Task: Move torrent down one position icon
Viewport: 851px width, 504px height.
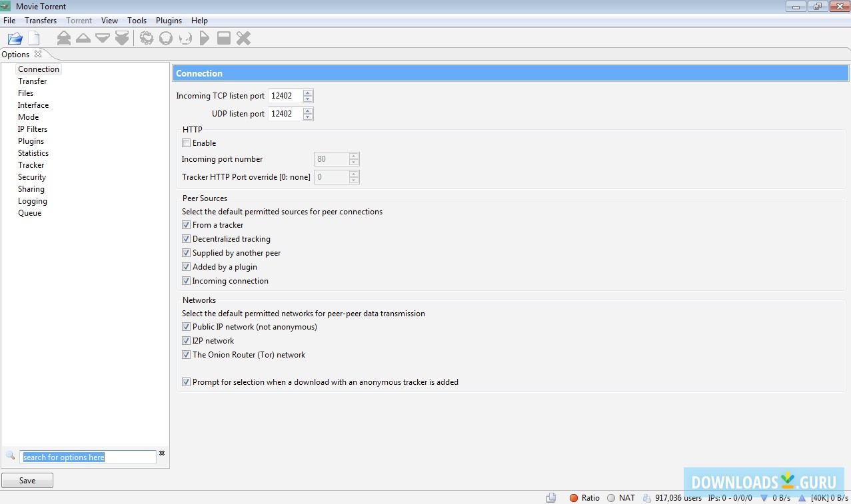Action: pyautogui.click(x=102, y=38)
